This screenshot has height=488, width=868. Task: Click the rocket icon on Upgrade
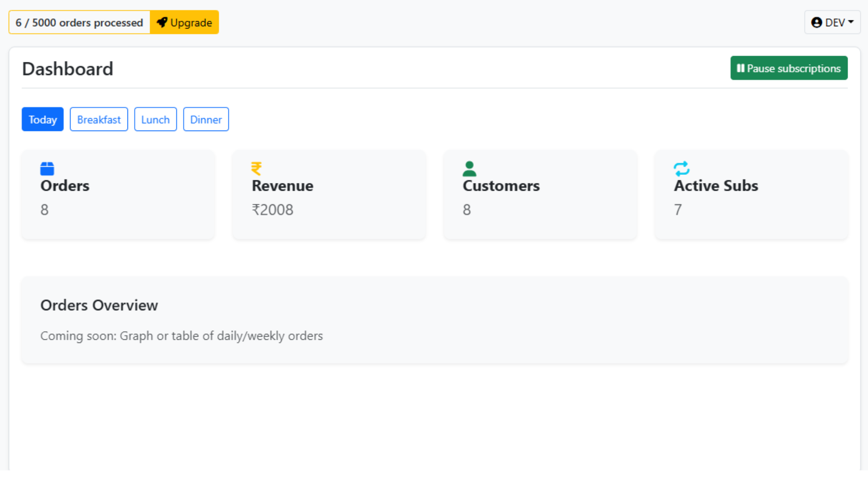[162, 22]
